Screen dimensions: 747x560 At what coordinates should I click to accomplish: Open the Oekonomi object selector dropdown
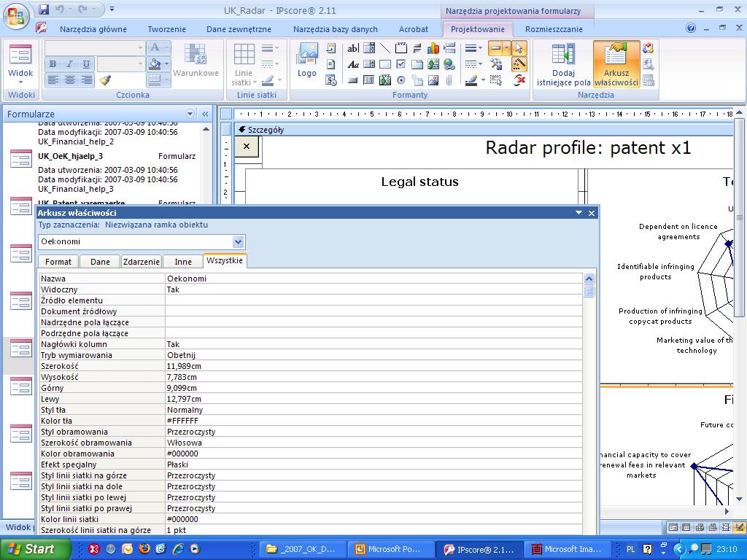tap(239, 241)
